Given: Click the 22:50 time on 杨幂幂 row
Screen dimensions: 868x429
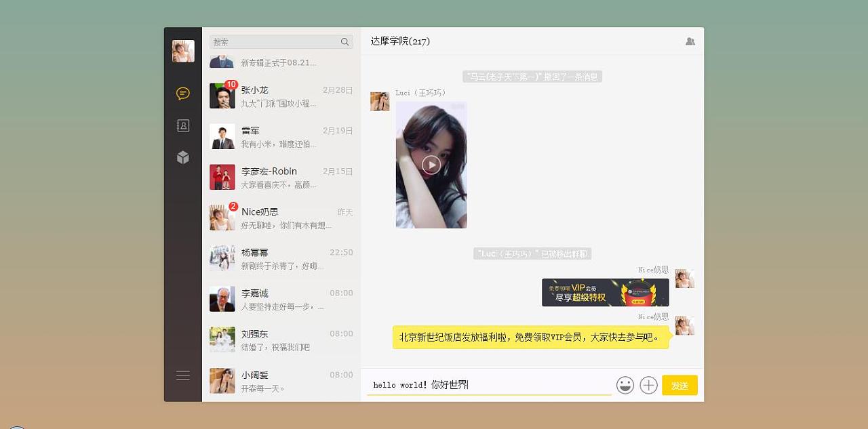Looking at the screenshot, I should 341,252.
